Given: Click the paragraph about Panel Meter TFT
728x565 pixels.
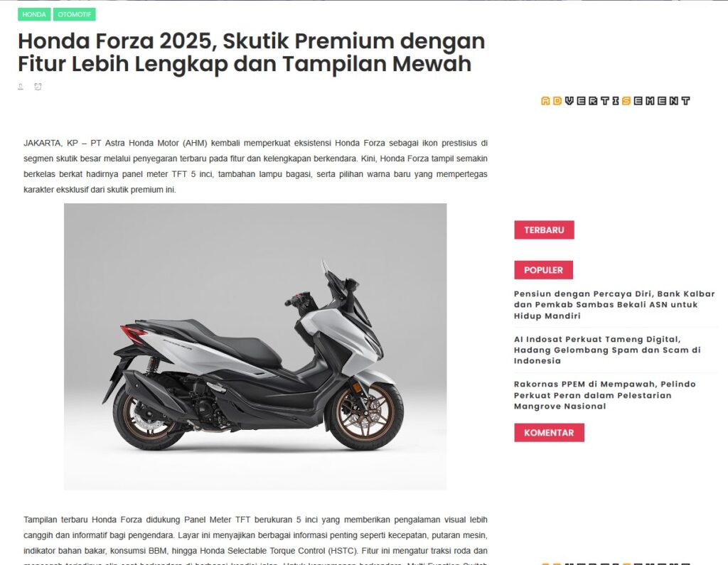Looking at the screenshot, I should tap(255, 540).
